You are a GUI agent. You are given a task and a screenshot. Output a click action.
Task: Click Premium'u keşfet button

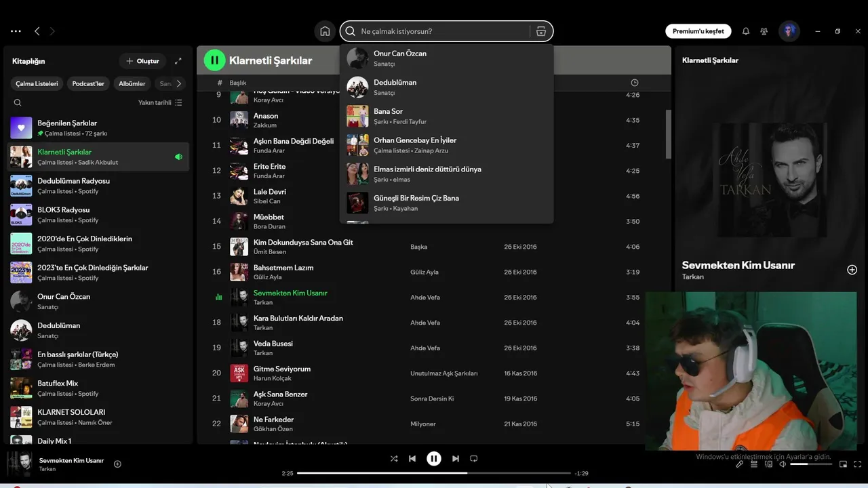(x=698, y=31)
